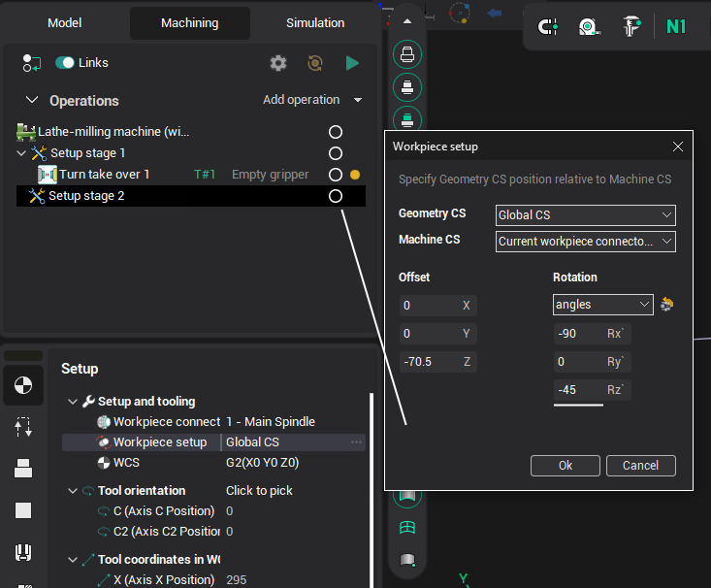Screen dimensions: 711x588
Task: Reset rotation using icon beside angles dropdown
Action: tap(666, 305)
